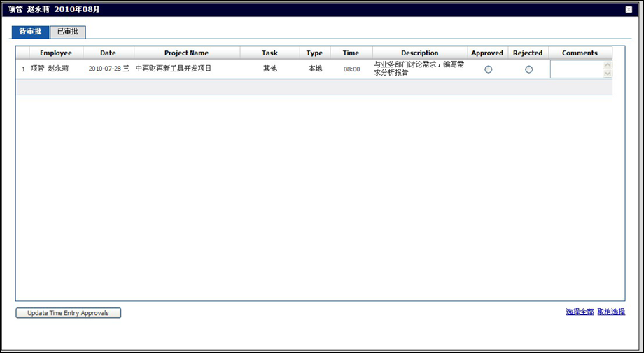Switch to the 待审批 tab
This screenshot has width=644, height=353.
[30, 32]
